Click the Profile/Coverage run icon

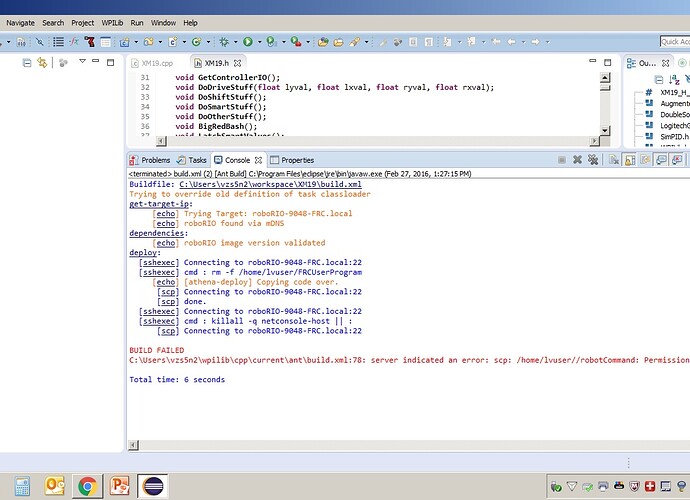pyautogui.click(x=272, y=42)
